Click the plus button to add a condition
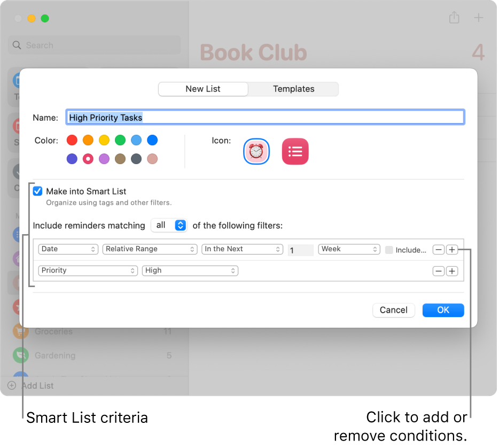 point(452,250)
